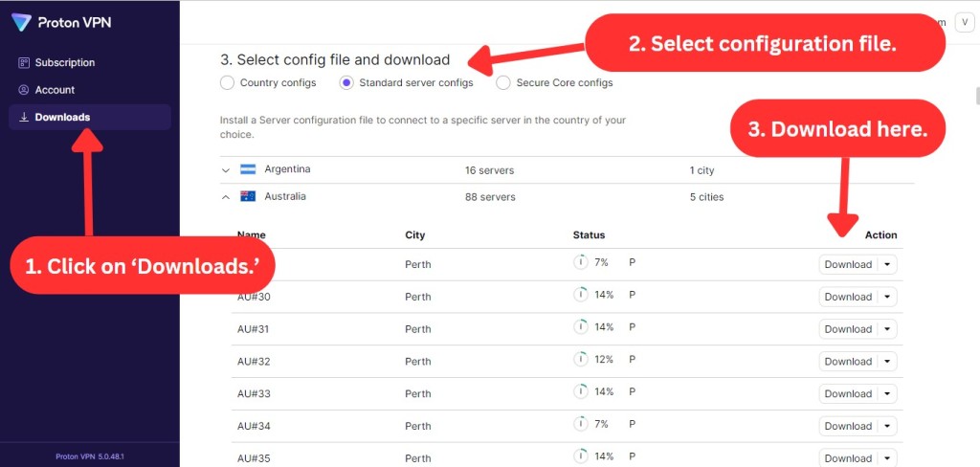Download the AU#35 config
This screenshot has height=467, width=980.
coord(848,458)
